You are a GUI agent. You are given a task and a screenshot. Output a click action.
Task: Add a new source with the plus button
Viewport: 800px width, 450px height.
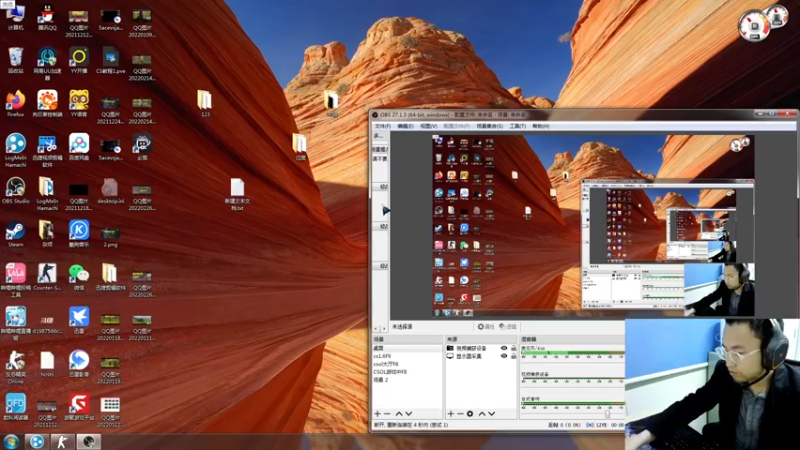(451, 414)
